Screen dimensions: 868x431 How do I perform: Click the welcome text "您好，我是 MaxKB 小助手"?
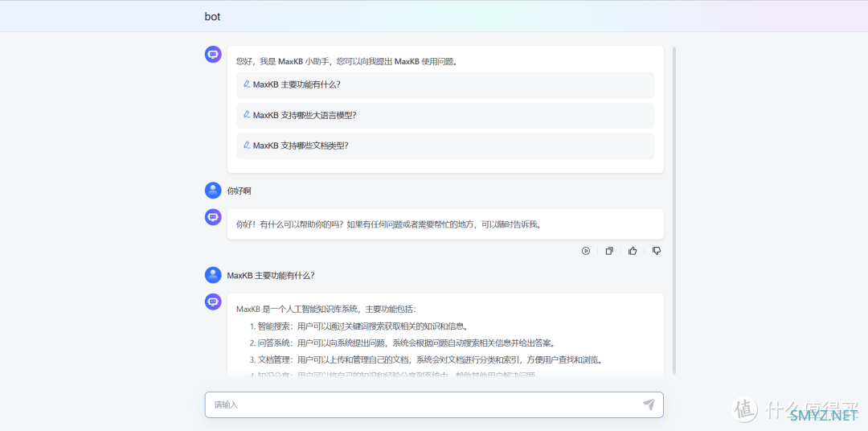[x=282, y=61]
